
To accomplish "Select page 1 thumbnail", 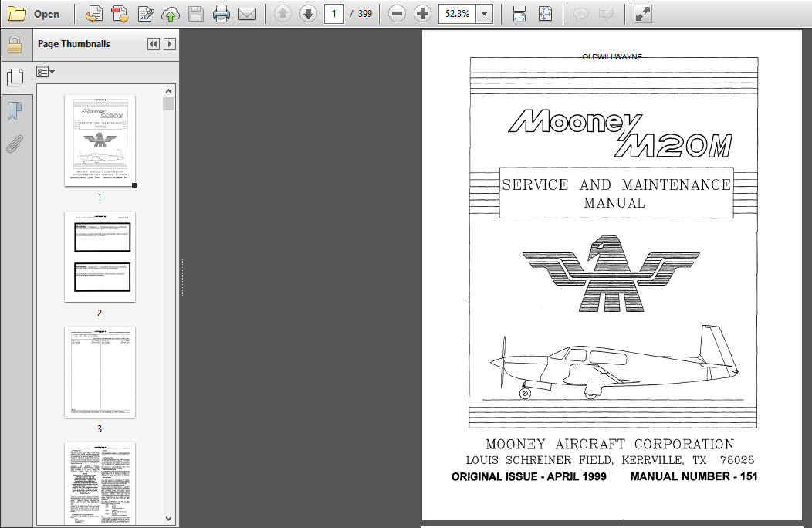I will click(100, 140).
